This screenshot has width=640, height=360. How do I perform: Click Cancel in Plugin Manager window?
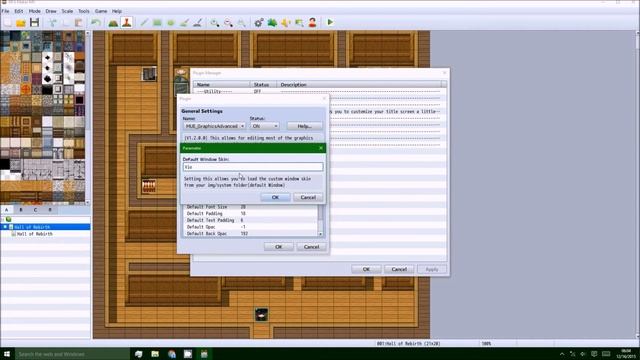(399, 269)
